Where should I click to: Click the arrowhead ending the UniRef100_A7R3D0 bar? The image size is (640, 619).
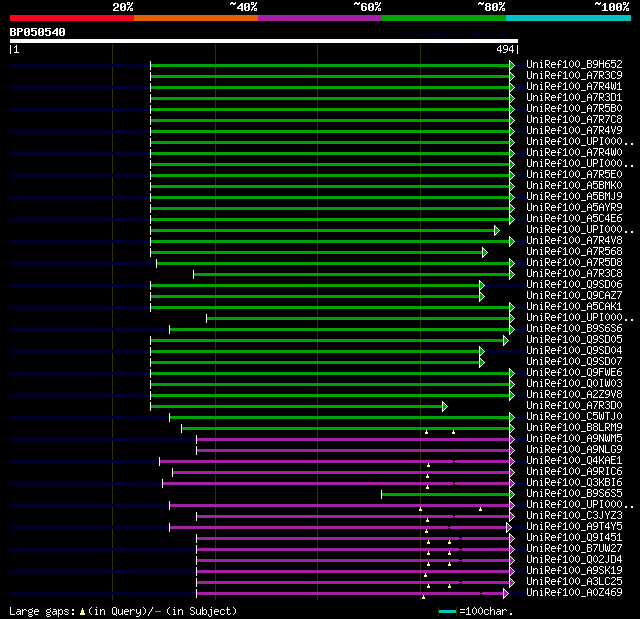(x=445, y=406)
